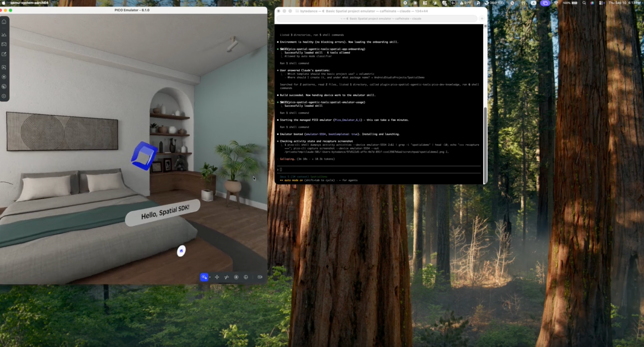The width and height of the screenshot is (644, 347).
Task: Click "User answered Claude's questions:" line
Action: 305,70
